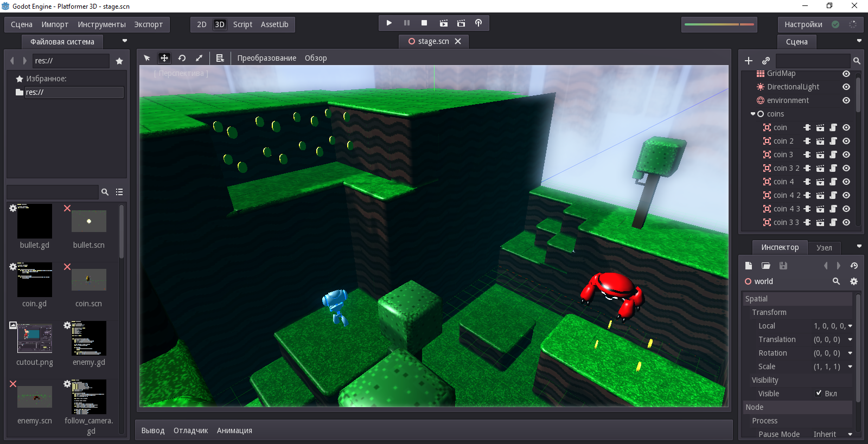This screenshot has width=868, height=444.
Task: Uncheck the Visible checkbox in Inspector
Action: (819, 393)
